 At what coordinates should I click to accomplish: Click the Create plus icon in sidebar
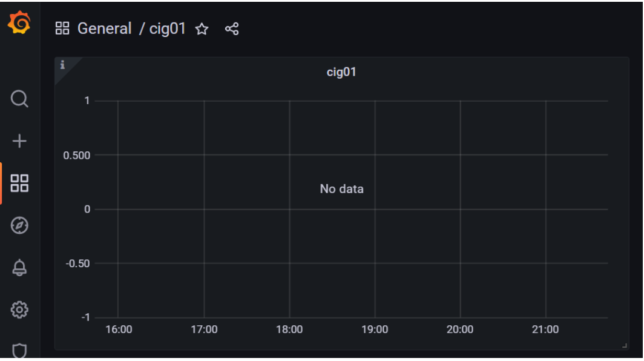(x=19, y=141)
